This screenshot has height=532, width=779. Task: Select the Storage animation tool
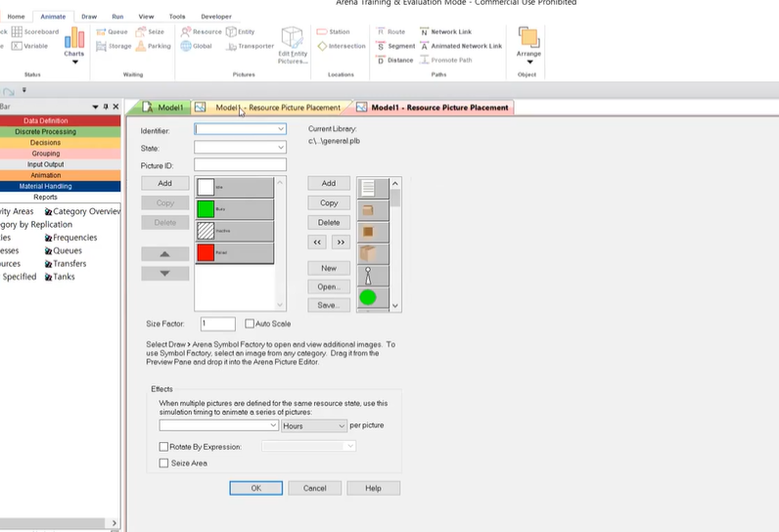click(114, 46)
